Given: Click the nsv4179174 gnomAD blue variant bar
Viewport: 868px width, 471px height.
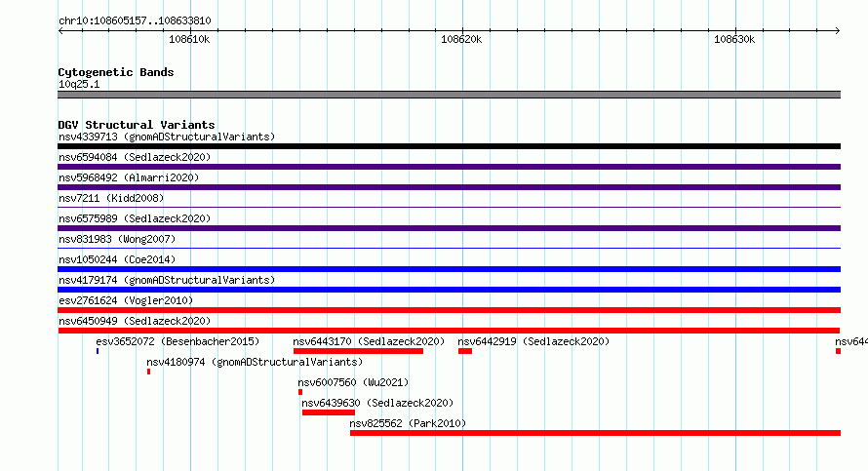Looking at the screenshot, I should pyautogui.click(x=449, y=290).
